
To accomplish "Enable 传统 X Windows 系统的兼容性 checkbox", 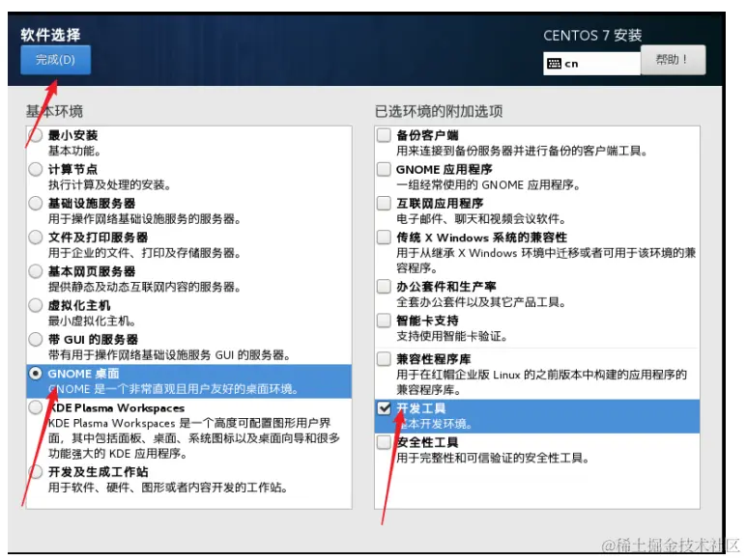I will pyautogui.click(x=384, y=238).
